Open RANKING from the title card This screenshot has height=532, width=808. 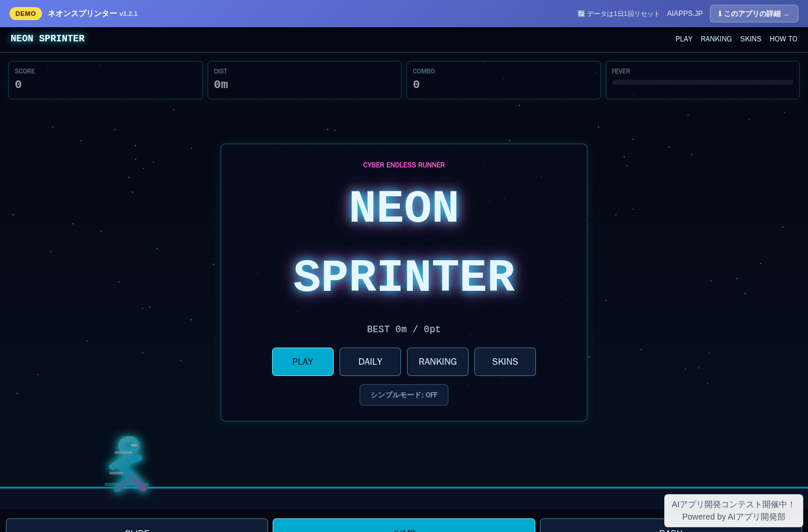(438, 362)
